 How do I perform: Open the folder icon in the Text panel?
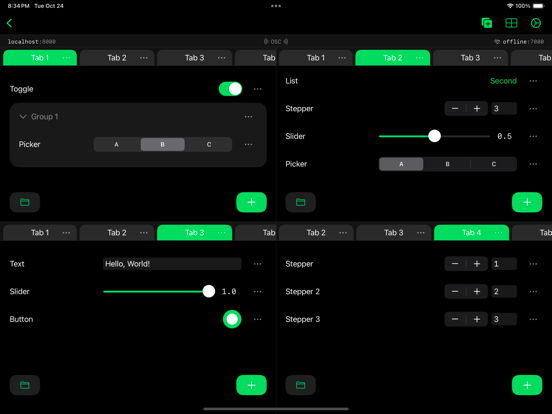pos(25,385)
